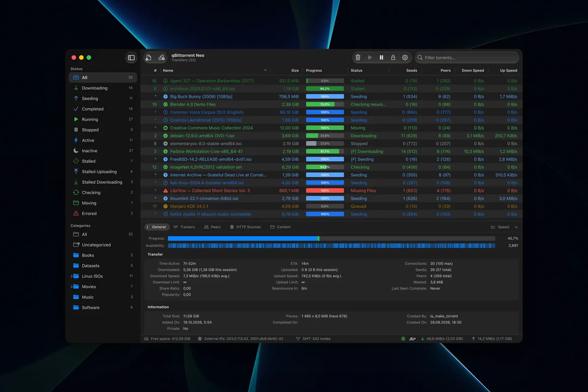Screen dimensions: 588x392
Task: Click global upload speed in status bar
Action: [x=492, y=339]
